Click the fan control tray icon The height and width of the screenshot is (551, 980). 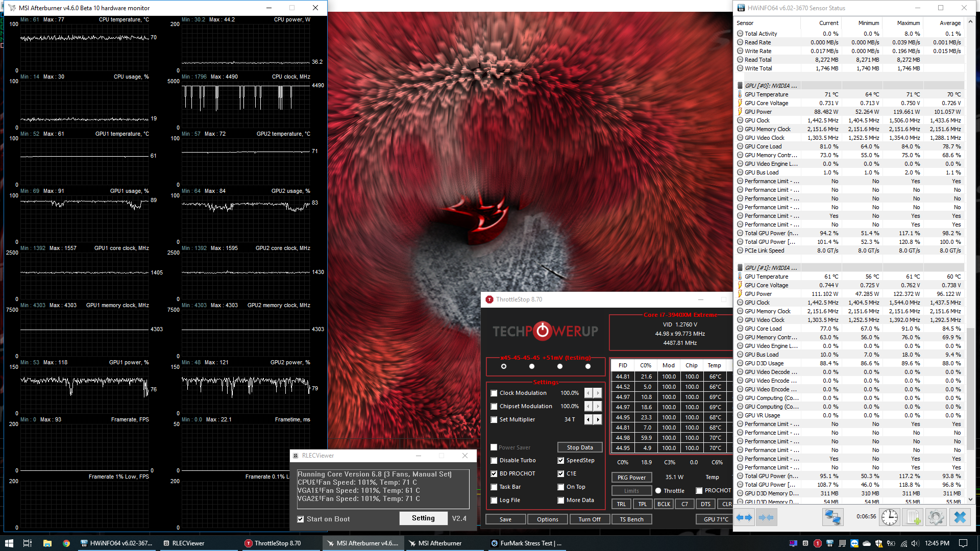tap(805, 543)
